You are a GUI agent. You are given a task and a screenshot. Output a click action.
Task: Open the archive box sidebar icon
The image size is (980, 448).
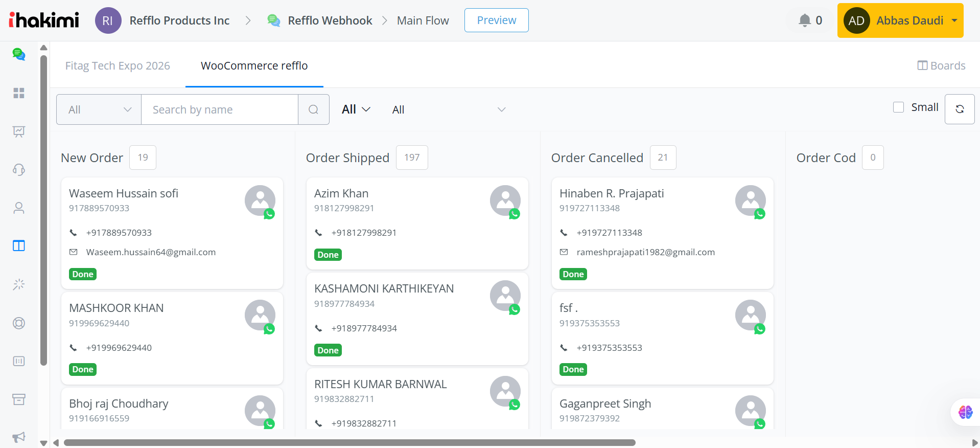tap(19, 399)
